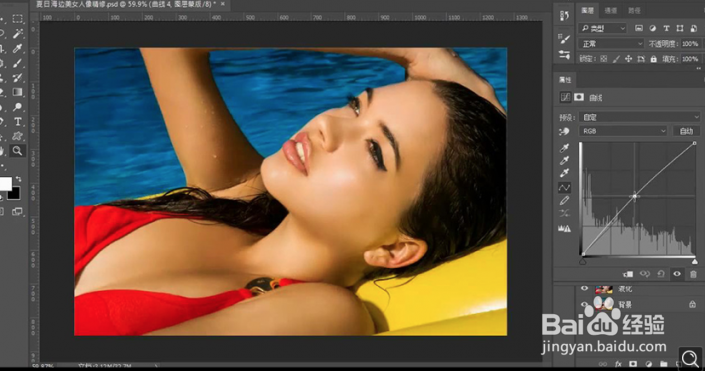
Task: Select the curves adjustment icon in Properties
Action: pyautogui.click(x=565, y=97)
